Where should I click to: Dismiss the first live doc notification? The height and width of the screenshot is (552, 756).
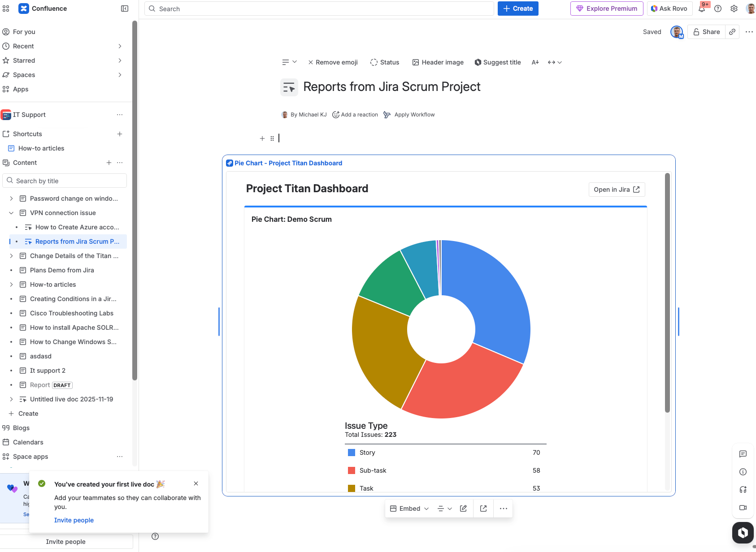[196, 483]
